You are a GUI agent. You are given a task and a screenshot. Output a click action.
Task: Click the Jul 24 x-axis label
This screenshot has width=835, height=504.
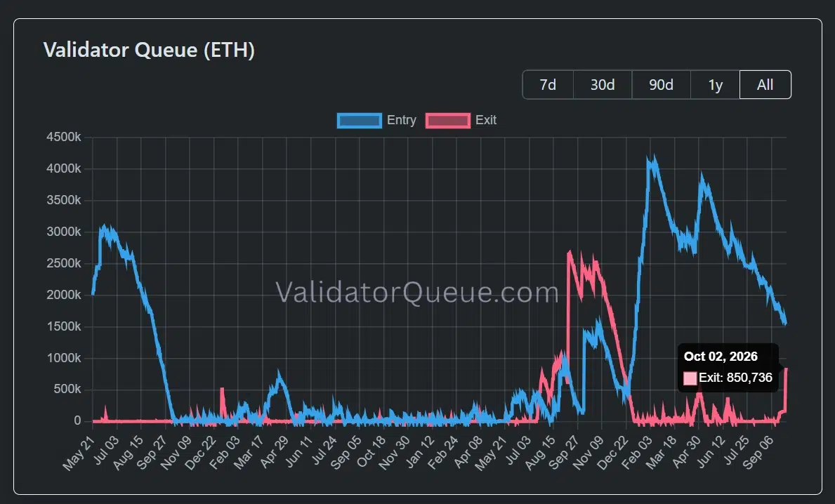pos(324,452)
